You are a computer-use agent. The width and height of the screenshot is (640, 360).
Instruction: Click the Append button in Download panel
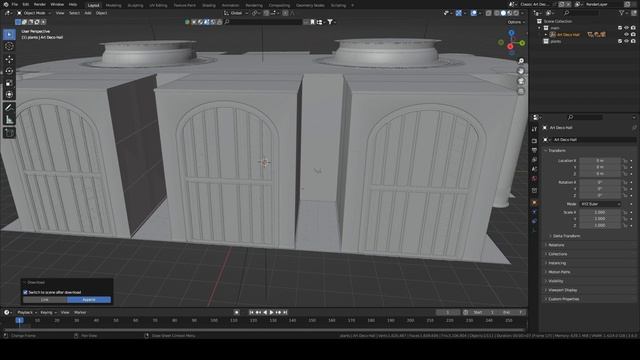[x=89, y=300]
